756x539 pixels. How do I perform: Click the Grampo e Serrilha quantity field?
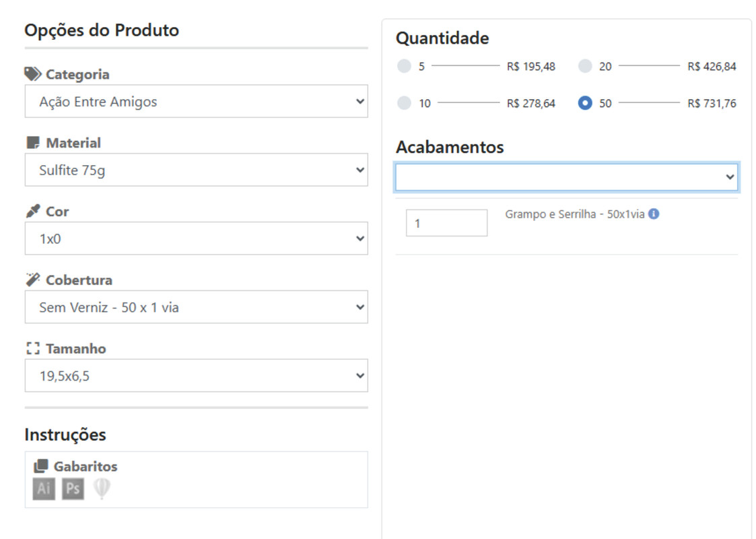tap(446, 223)
